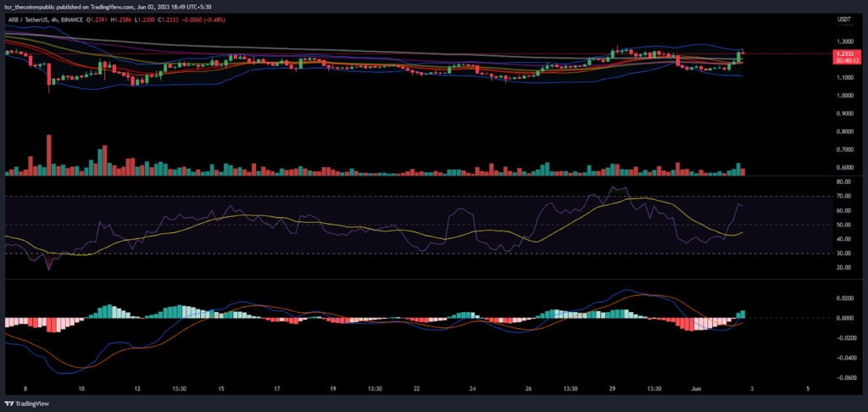
Task: Click the date label 10 on time axis
Action: tap(81, 389)
